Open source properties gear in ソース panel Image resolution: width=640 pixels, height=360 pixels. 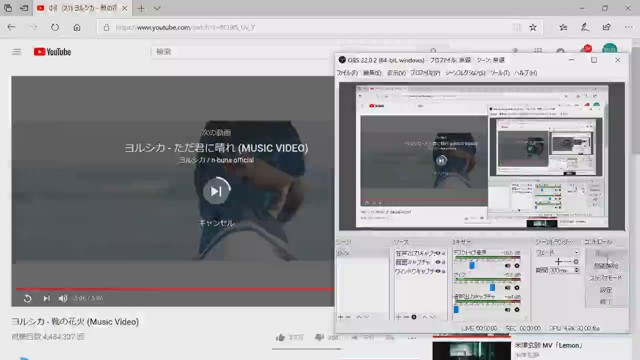click(413, 317)
